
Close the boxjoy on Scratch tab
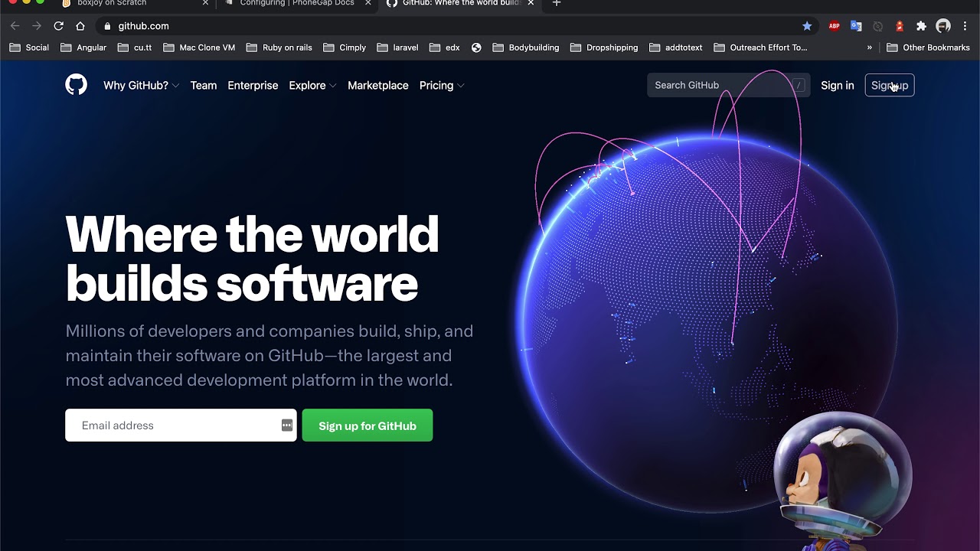click(205, 3)
